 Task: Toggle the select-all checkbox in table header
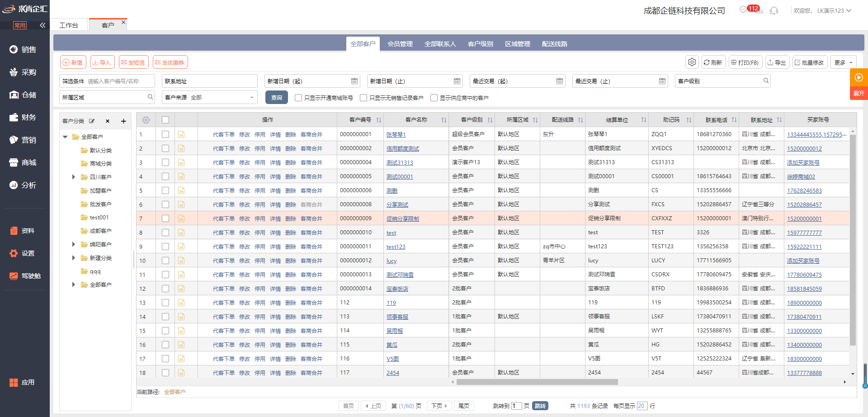tap(165, 120)
